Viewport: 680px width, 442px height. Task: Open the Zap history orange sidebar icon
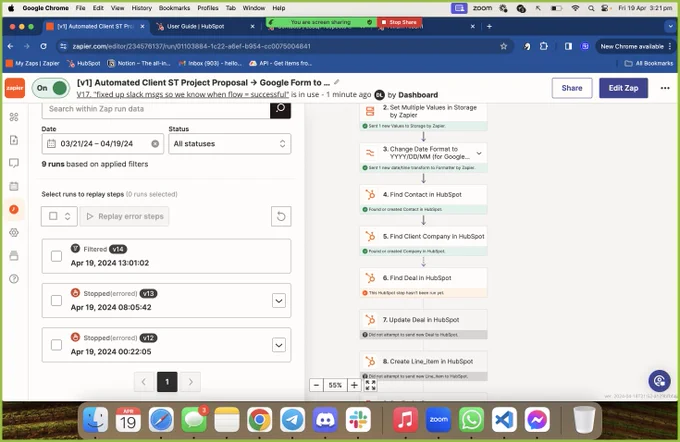14,210
